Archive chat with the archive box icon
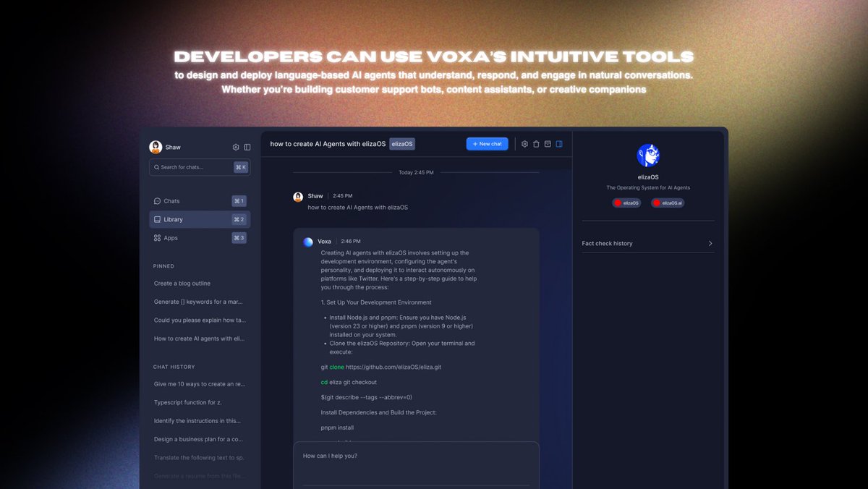Screen dimensions: 868x489 [548, 144]
